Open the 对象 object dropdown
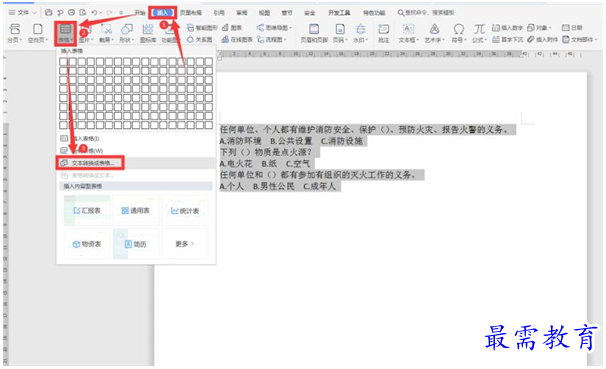Viewport: 606px width, 369px height. pyautogui.click(x=539, y=28)
